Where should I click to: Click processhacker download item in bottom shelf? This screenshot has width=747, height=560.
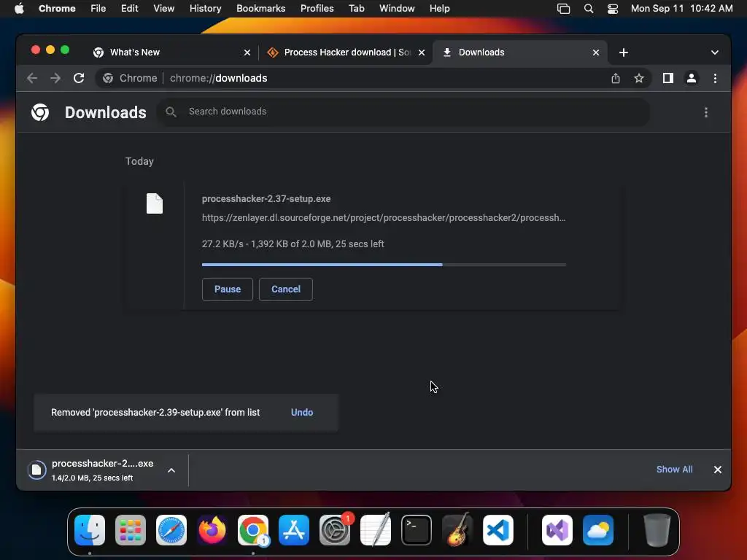coord(102,470)
